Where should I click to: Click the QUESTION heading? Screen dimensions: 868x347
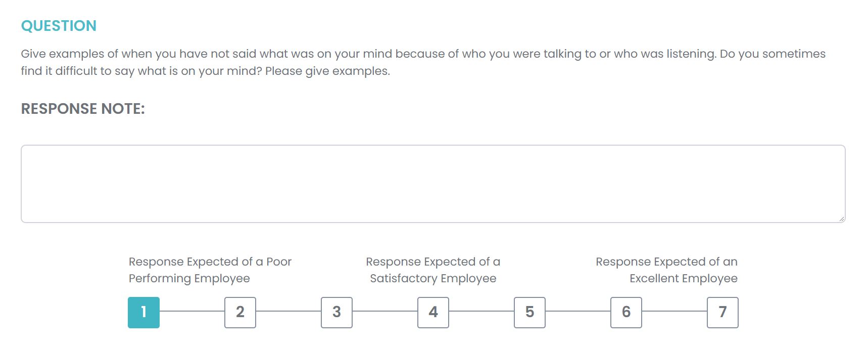click(59, 26)
